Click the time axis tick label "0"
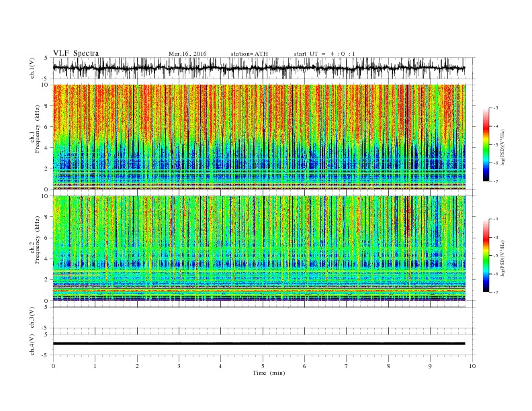 pyautogui.click(x=53, y=366)
